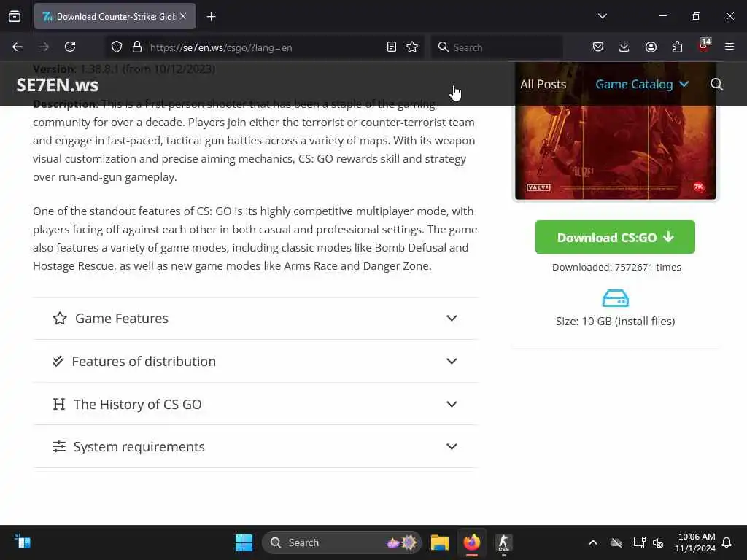
Task: Open the Firefox account icon
Action: click(x=651, y=47)
